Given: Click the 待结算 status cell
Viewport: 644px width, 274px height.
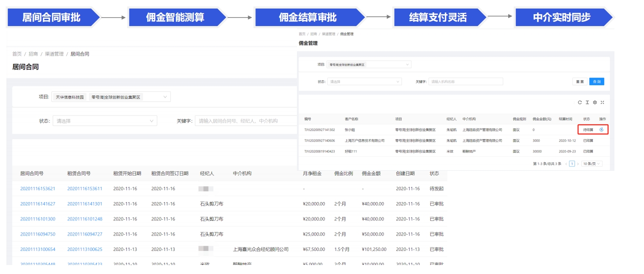Looking at the screenshot, I should [588, 129].
